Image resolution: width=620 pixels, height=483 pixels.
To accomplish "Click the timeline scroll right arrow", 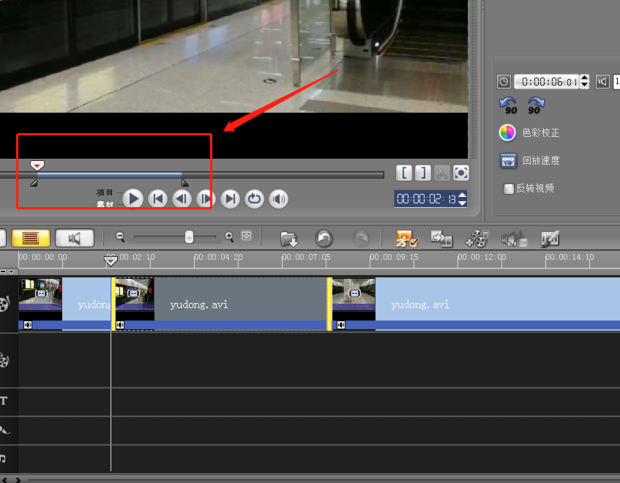I will pos(18,480).
